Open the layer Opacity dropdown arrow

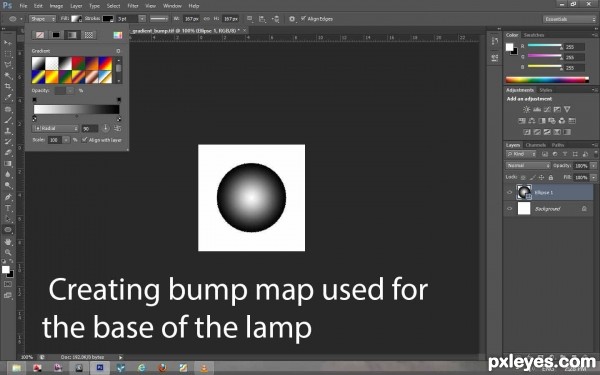pos(593,166)
